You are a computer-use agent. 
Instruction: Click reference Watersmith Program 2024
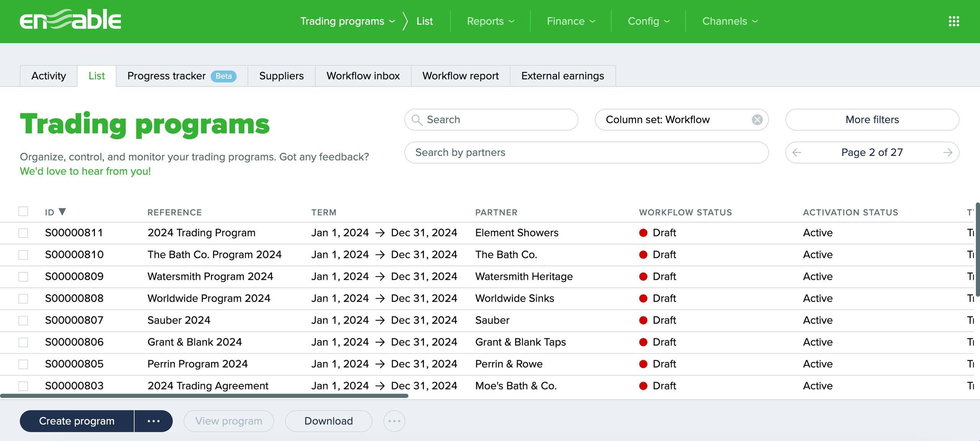pyautogui.click(x=210, y=277)
